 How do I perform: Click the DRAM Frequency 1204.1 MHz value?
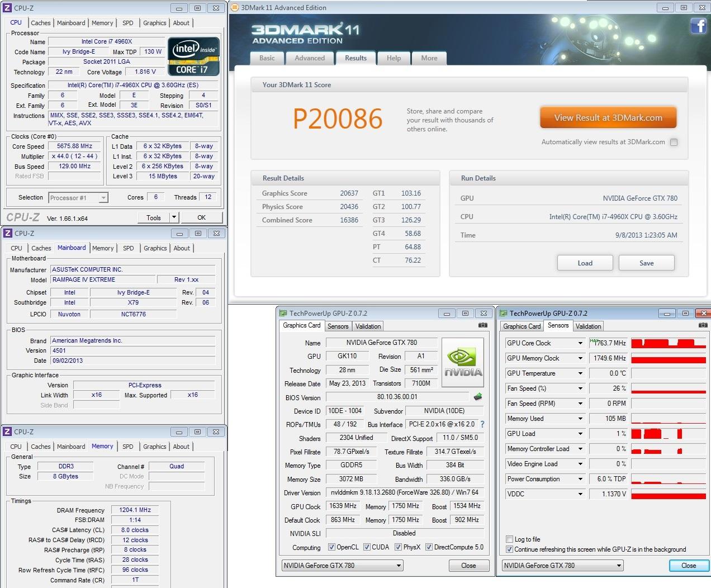(x=135, y=510)
